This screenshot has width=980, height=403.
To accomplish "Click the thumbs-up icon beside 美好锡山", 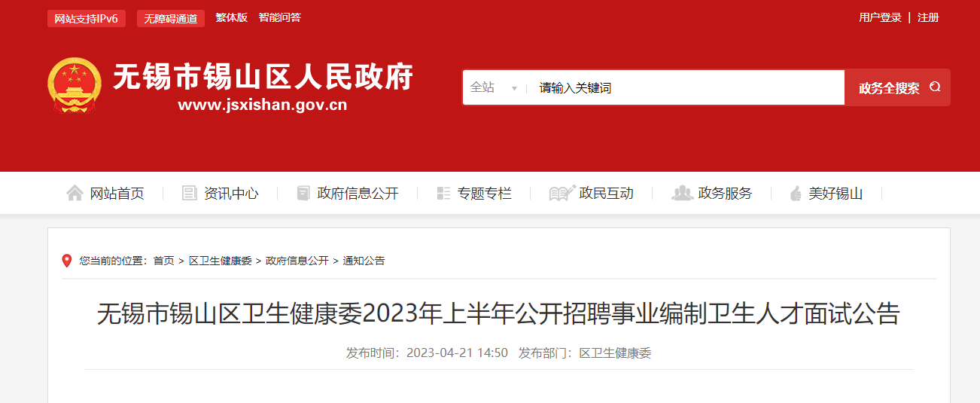I will 796,194.
